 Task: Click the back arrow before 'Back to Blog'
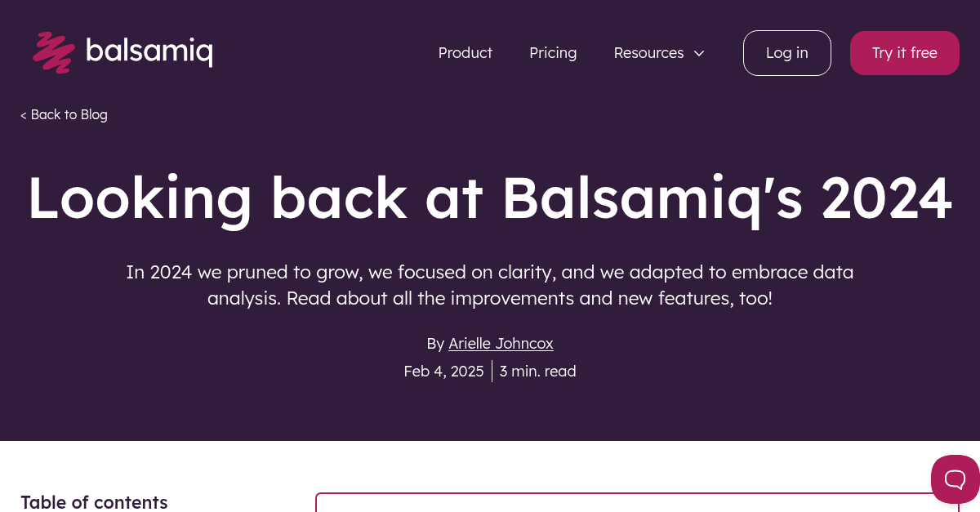coord(24,114)
